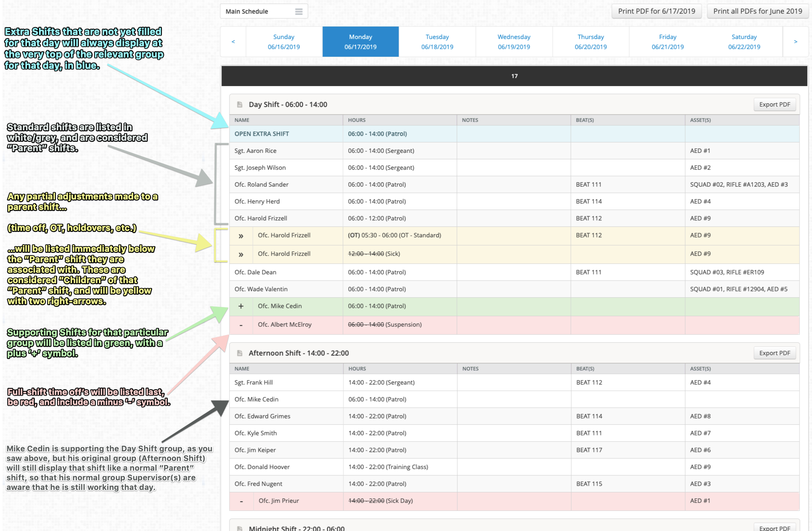Switch to the Friday 06/21/2019 tab
This screenshot has width=812, height=531.
pos(667,42)
